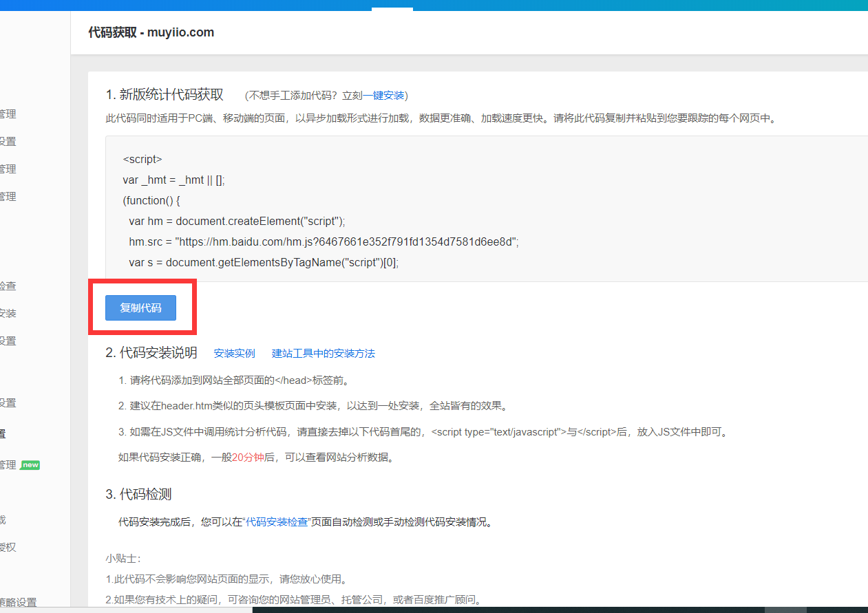This screenshot has width=868, height=613.
Task: Select sidebar item with green new badge
Action: click(20, 465)
